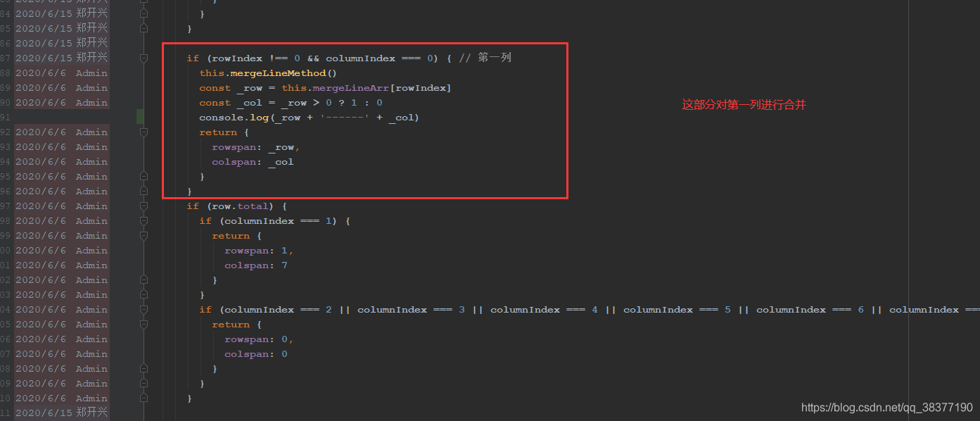Collapse the "if (columnIndex === 2" block
The image size is (980, 421).
[144, 309]
